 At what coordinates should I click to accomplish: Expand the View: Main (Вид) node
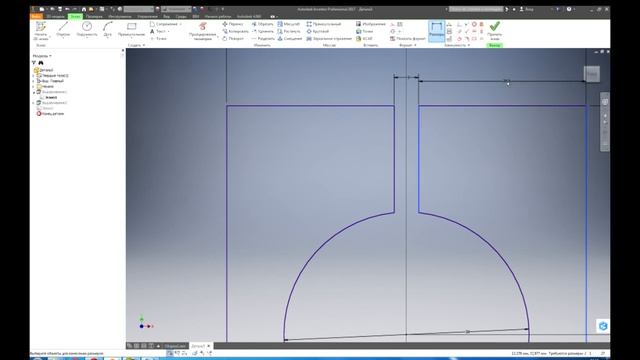point(33,81)
